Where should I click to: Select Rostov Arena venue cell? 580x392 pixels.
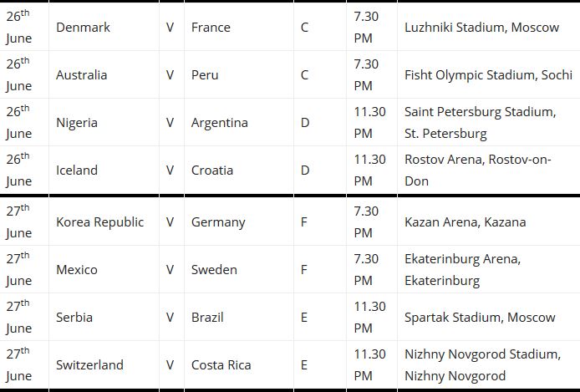pyautogui.click(x=489, y=171)
